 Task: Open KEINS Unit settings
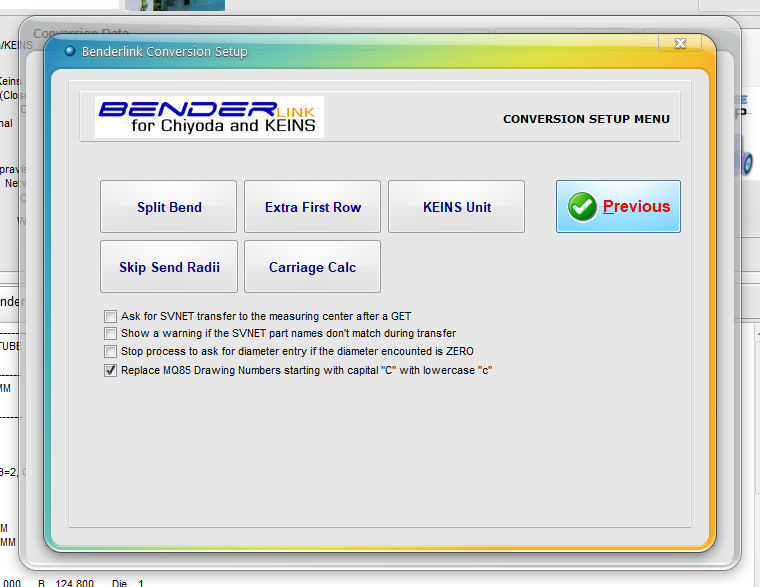tap(457, 206)
